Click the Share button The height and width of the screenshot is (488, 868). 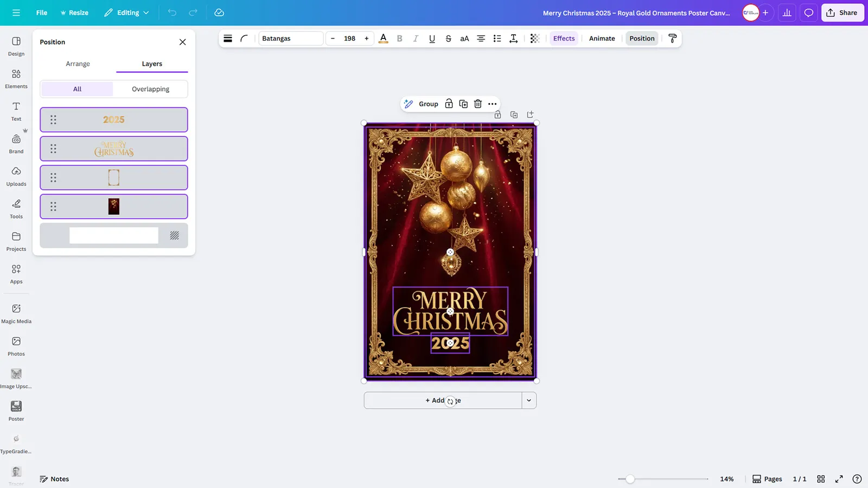click(x=842, y=12)
